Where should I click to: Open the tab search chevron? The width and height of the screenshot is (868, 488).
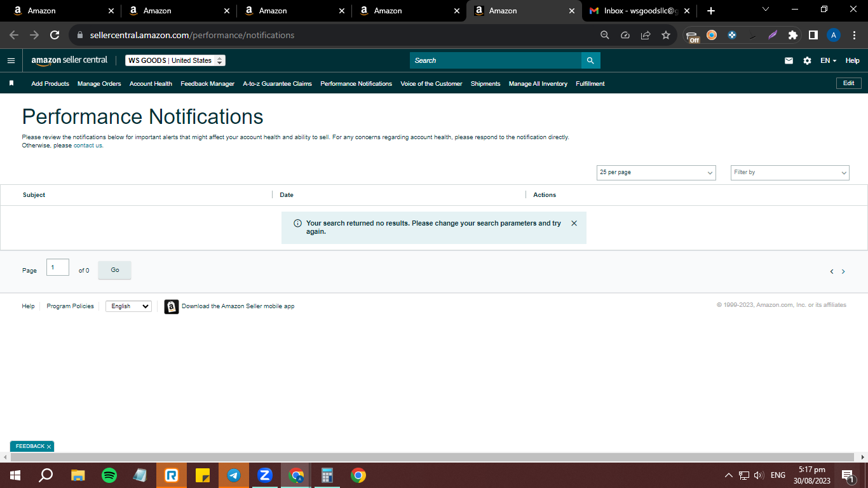tap(766, 9)
